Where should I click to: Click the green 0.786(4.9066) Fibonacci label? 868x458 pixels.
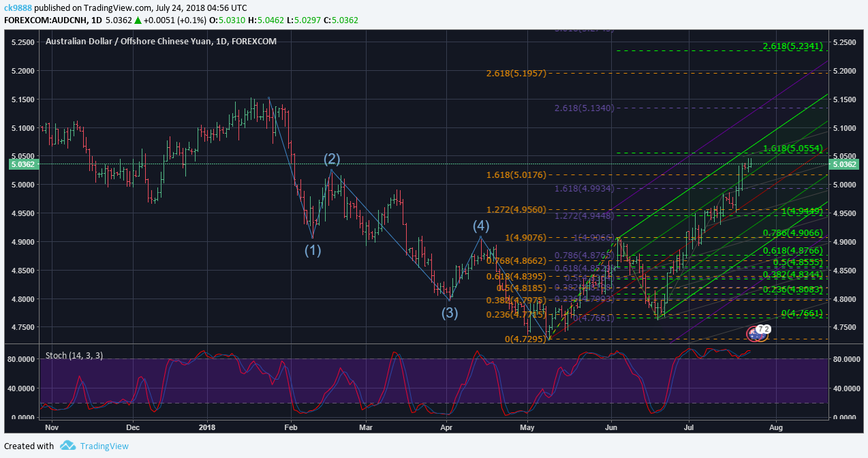click(x=793, y=232)
